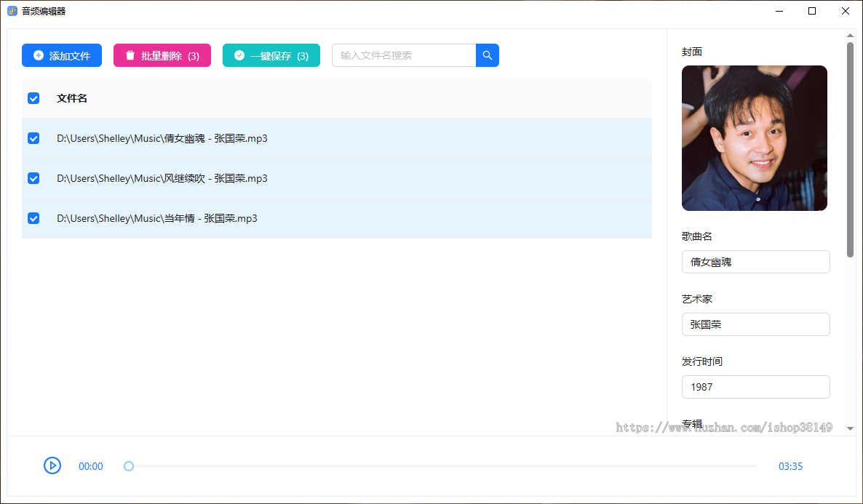Focus the 输入文件名搜索 search field
This screenshot has height=504, width=863.
click(x=404, y=55)
